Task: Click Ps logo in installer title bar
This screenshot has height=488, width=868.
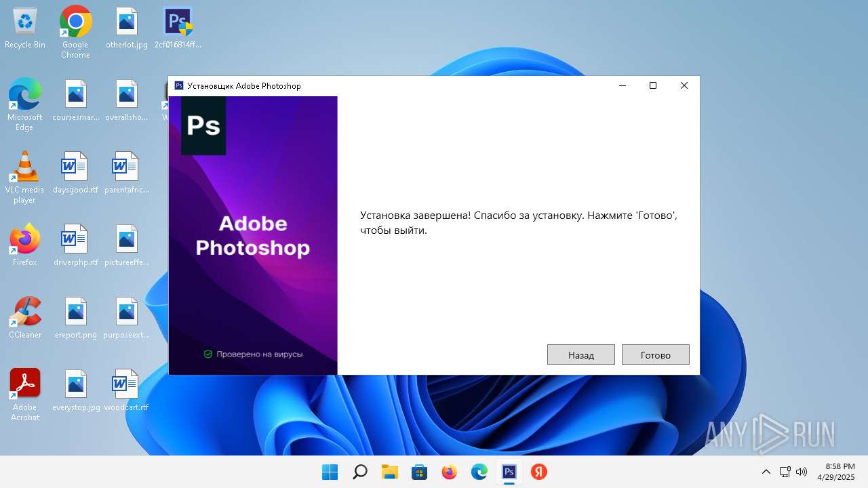Action: pos(179,85)
